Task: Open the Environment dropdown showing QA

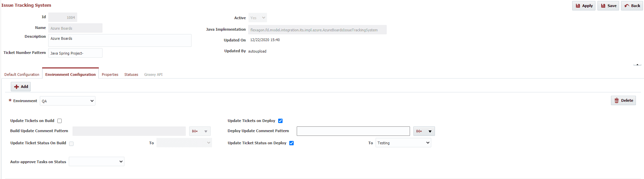Action: (x=67, y=101)
